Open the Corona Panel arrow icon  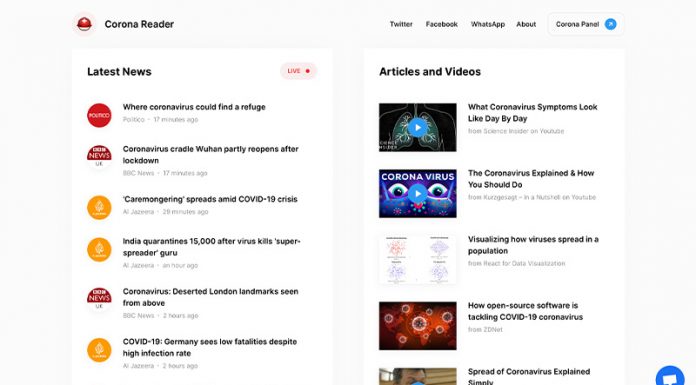pyautogui.click(x=611, y=24)
